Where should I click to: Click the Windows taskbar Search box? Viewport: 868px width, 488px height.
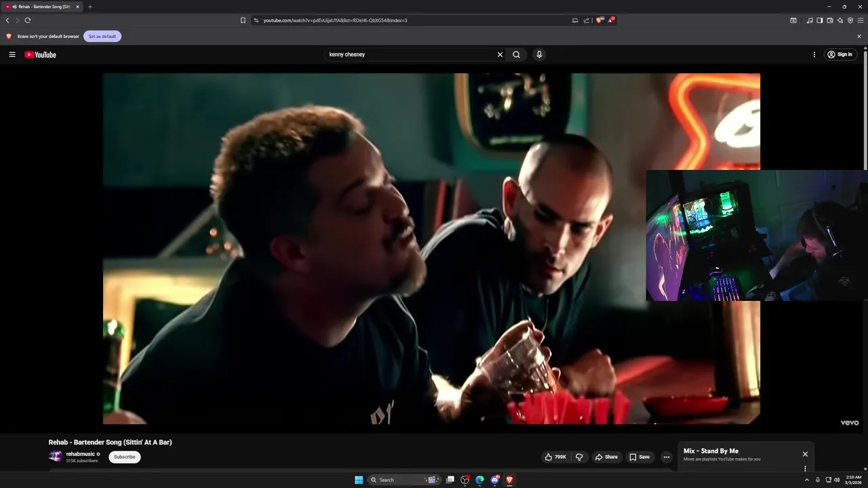pos(405,480)
